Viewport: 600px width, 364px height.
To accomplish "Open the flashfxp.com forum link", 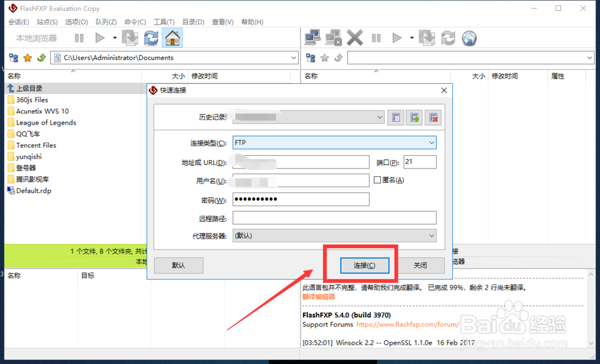I will [x=407, y=324].
